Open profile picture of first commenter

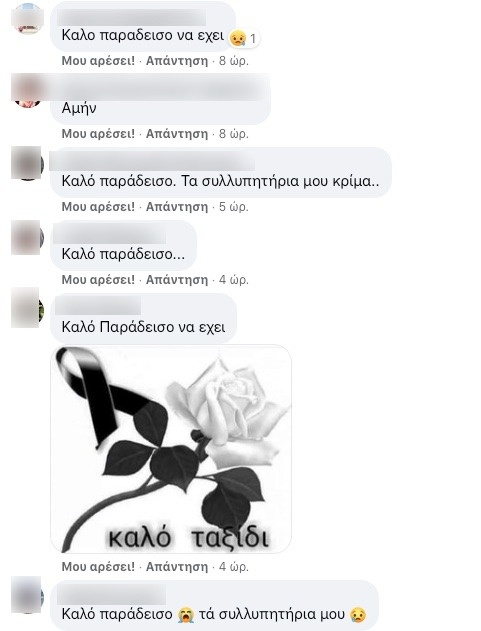pyautogui.click(x=27, y=18)
